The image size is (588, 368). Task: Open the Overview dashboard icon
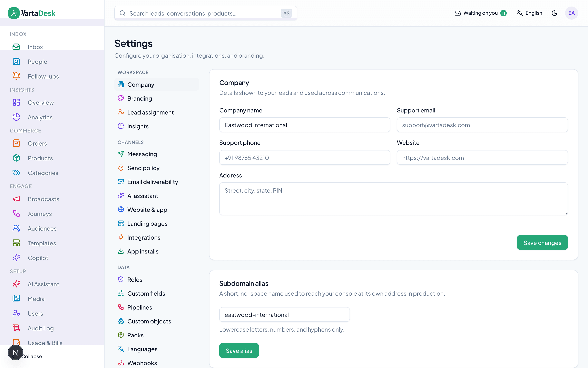(16, 102)
